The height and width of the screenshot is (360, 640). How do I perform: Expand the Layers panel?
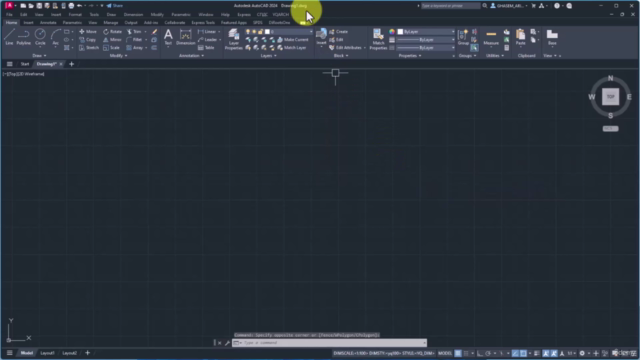point(268,56)
